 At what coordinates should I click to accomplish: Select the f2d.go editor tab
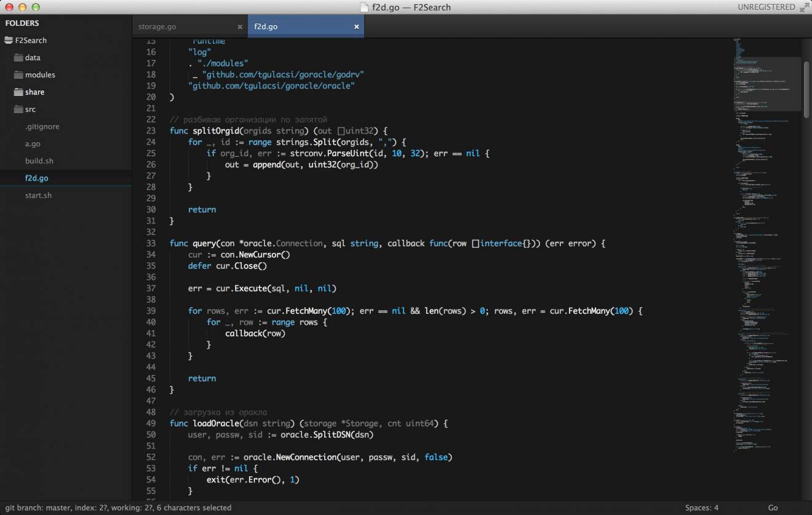(x=306, y=27)
